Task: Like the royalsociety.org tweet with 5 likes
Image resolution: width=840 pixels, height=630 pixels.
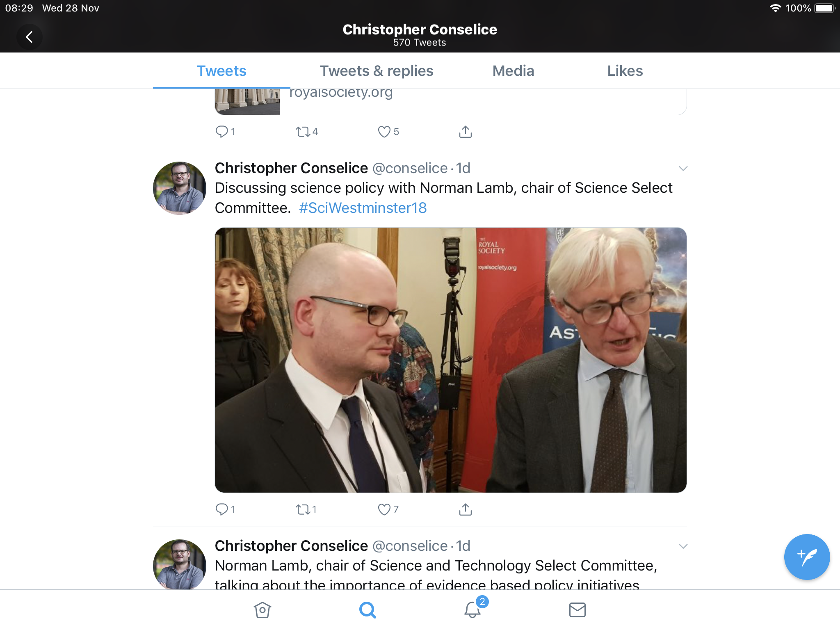Action: [388, 132]
